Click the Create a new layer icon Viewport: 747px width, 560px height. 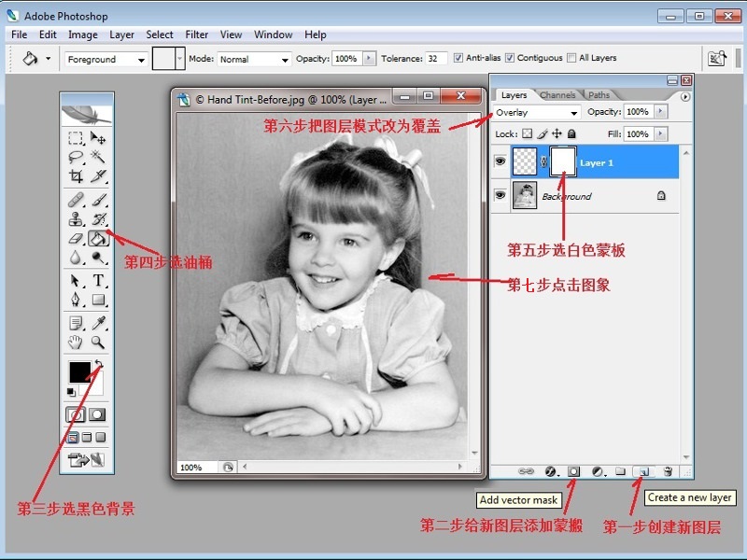coord(642,472)
